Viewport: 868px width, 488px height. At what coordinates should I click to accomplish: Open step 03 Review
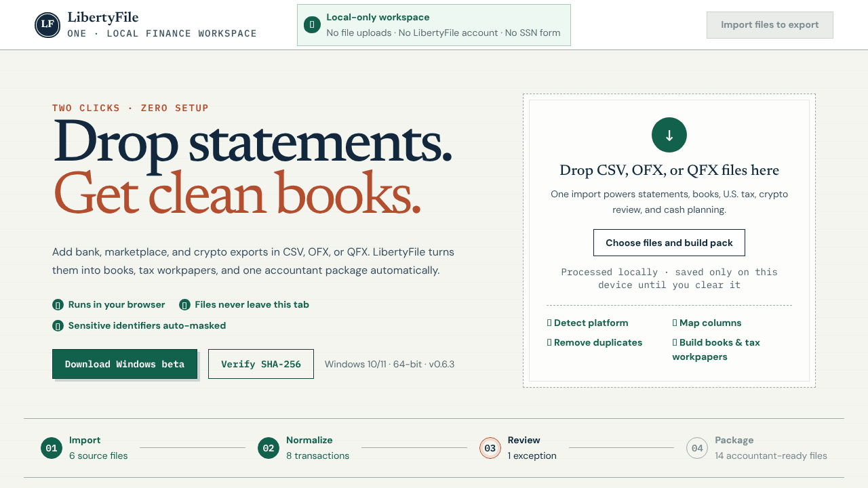tap(518, 448)
